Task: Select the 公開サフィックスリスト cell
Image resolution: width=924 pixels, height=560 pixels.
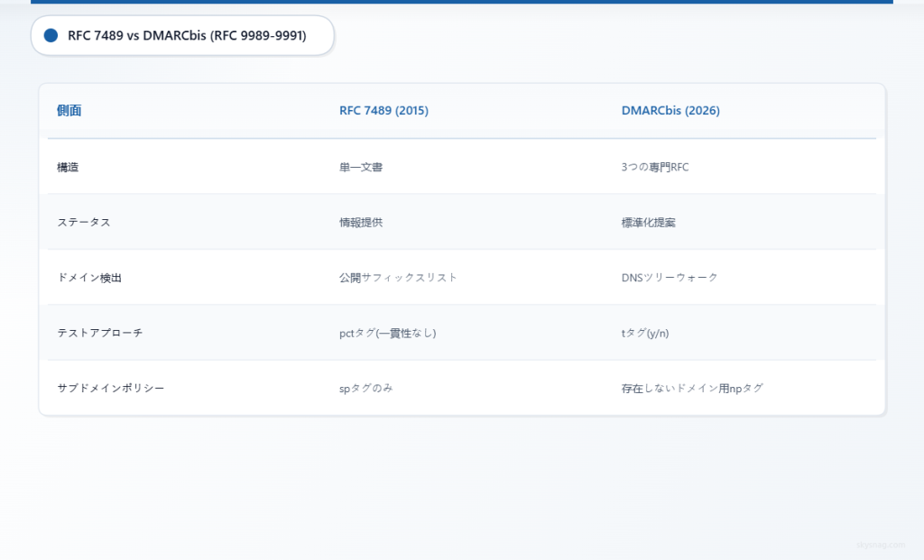Action: (398, 278)
